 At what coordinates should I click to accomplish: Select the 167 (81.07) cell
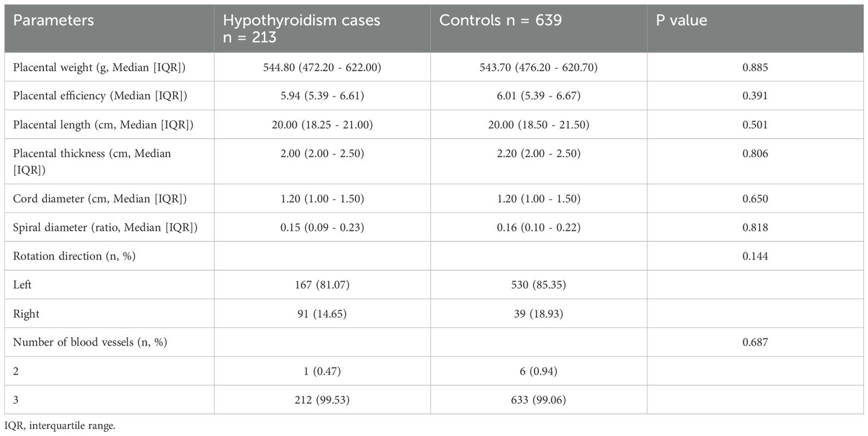322,285
